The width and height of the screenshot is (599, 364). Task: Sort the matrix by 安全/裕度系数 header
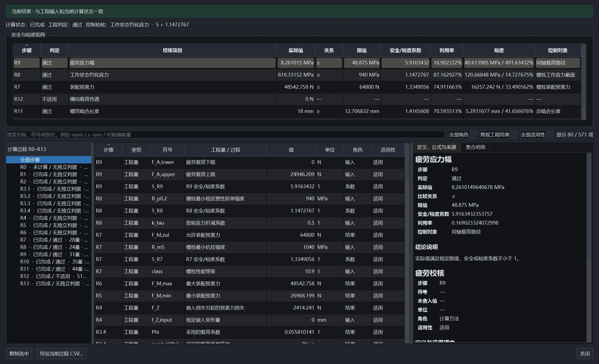[405, 50]
